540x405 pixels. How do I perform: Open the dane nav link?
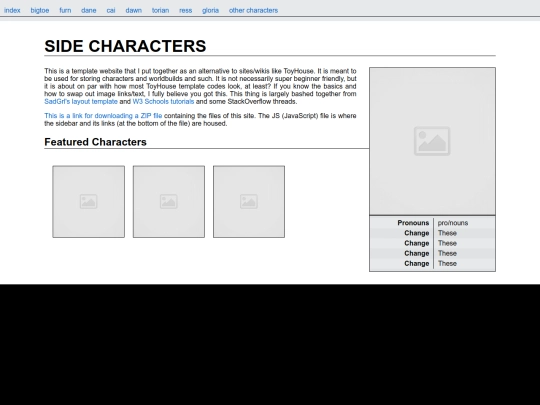[89, 10]
